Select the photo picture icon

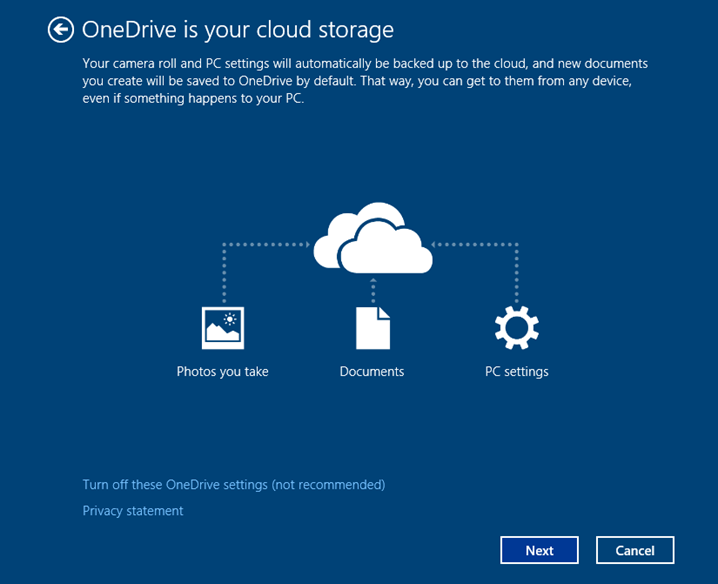(223, 327)
